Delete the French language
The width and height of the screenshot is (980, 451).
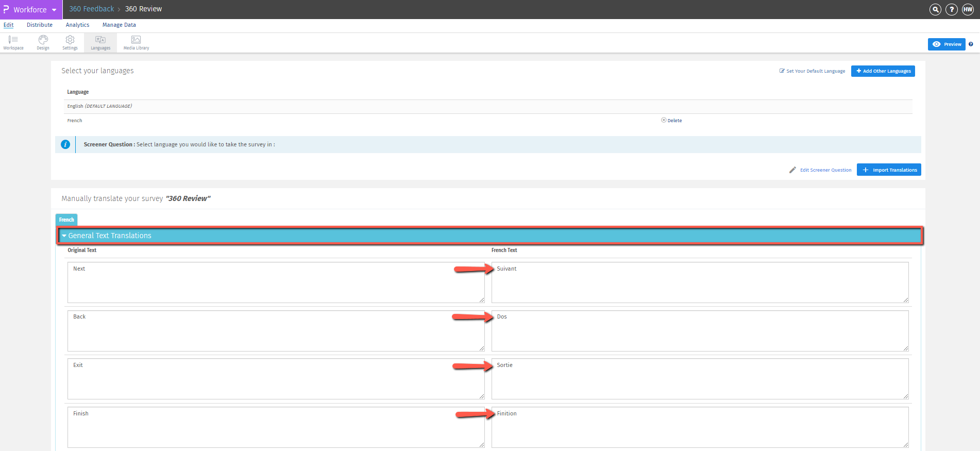pos(671,121)
